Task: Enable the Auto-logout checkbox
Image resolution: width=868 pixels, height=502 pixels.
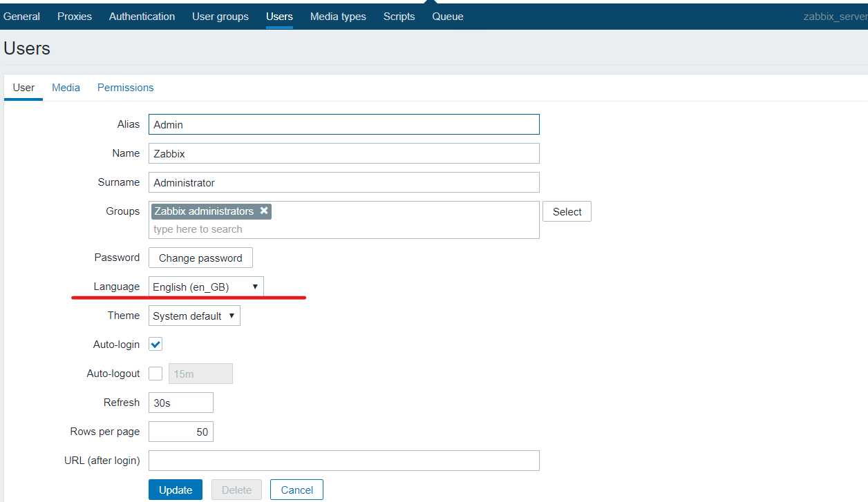Action: [x=155, y=374]
